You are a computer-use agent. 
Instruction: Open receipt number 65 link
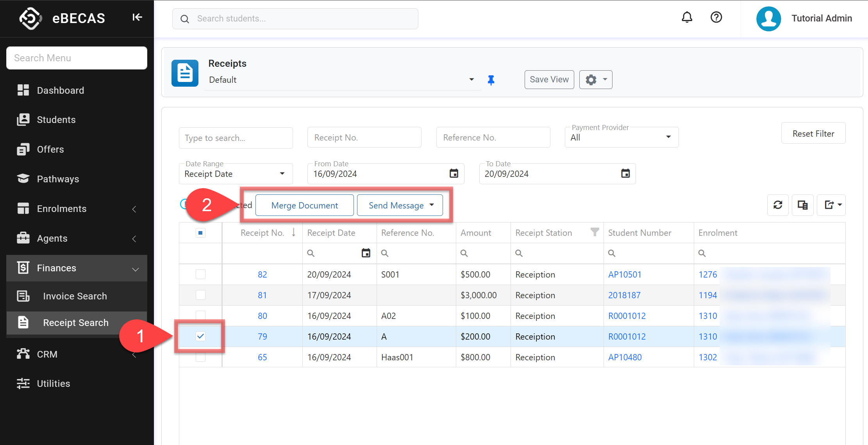point(262,357)
